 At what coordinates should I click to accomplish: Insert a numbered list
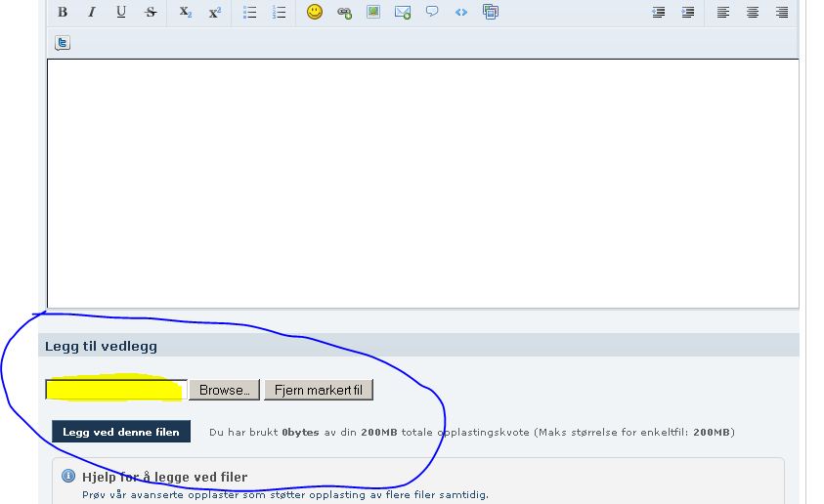[x=279, y=12]
